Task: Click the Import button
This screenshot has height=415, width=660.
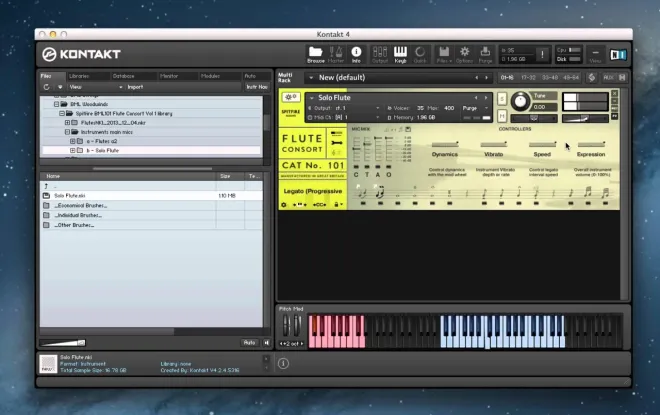Action: click(x=135, y=87)
